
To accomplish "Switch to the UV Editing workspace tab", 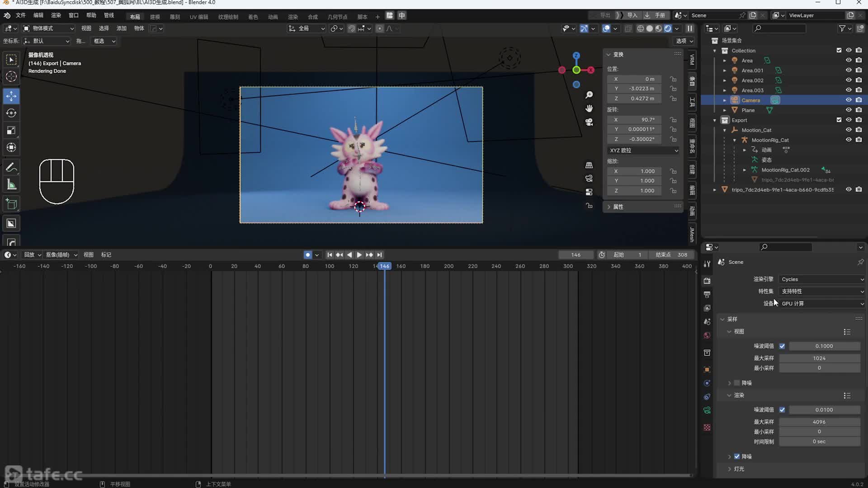I will tap(199, 17).
